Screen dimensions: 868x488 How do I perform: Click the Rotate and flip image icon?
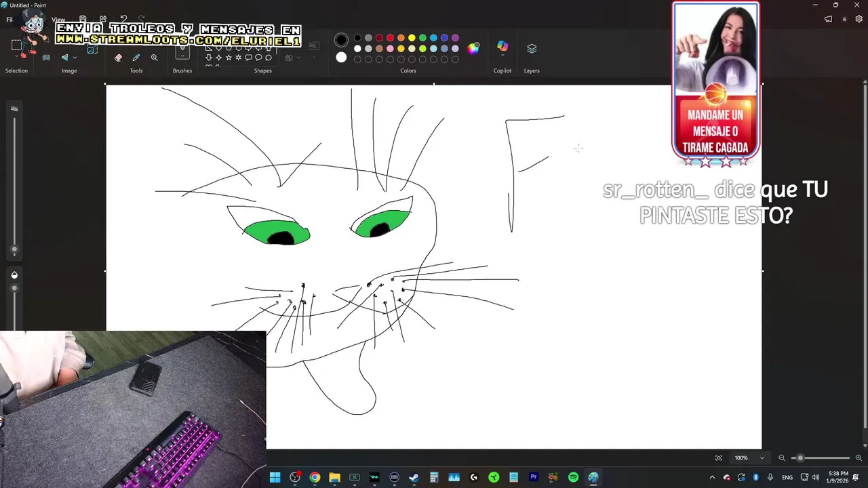[65, 58]
